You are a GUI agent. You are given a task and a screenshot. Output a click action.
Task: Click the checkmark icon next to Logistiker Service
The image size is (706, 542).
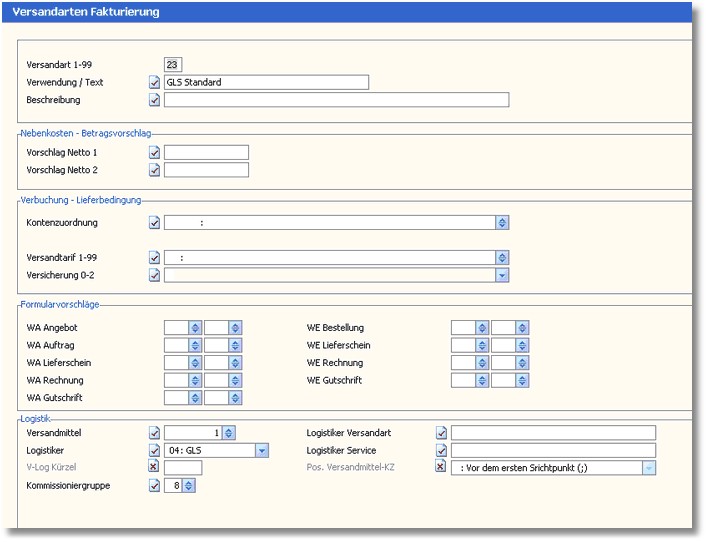click(441, 451)
